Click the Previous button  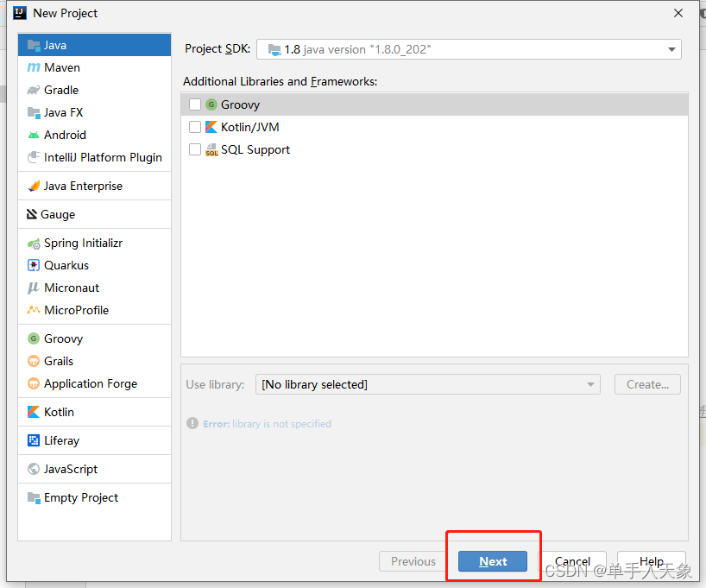[413, 561]
